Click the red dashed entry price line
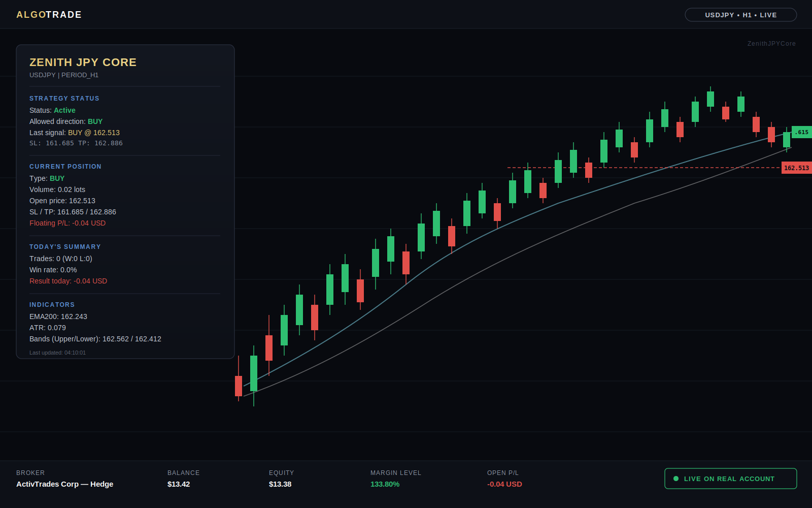Screen dimensions: 812x508 [x=644, y=168]
